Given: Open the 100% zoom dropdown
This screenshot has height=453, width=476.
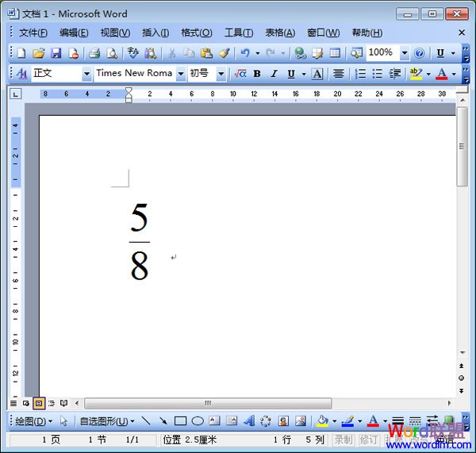Looking at the screenshot, I should [x=404, y=53].
